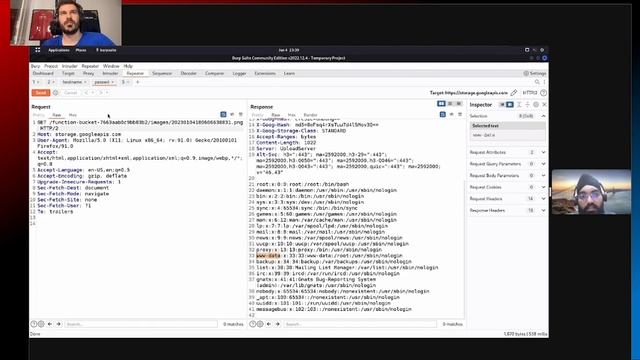Choose combined tabbed request/response layout
The image size is (640, 360).
click(459, 104)
